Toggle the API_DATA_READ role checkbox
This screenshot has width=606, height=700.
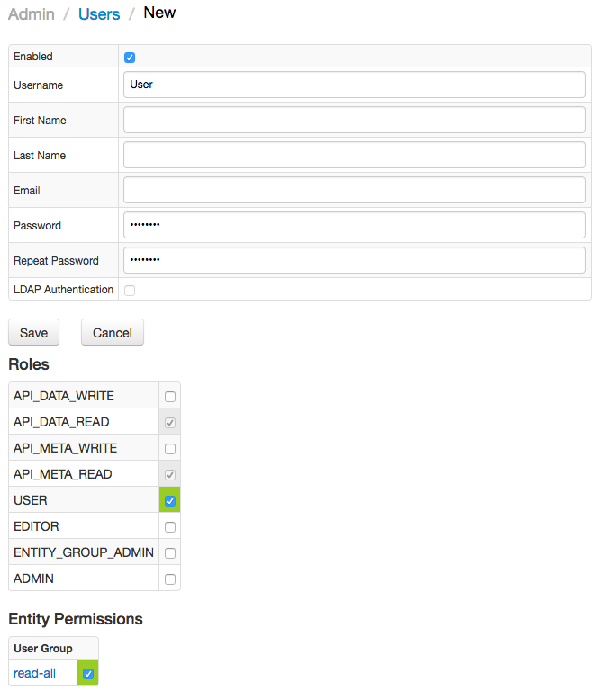(x=170, y=422)
